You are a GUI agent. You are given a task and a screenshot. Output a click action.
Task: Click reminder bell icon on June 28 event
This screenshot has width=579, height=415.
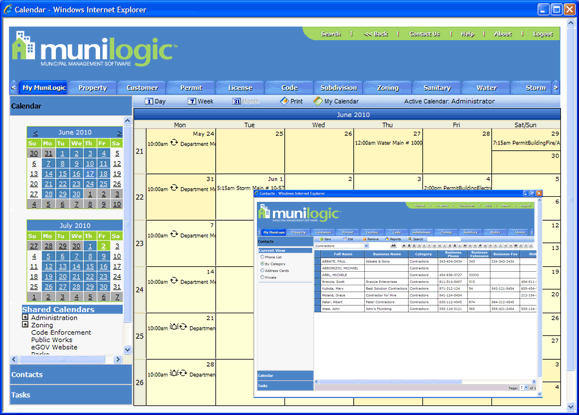click(x=174, y=373)
